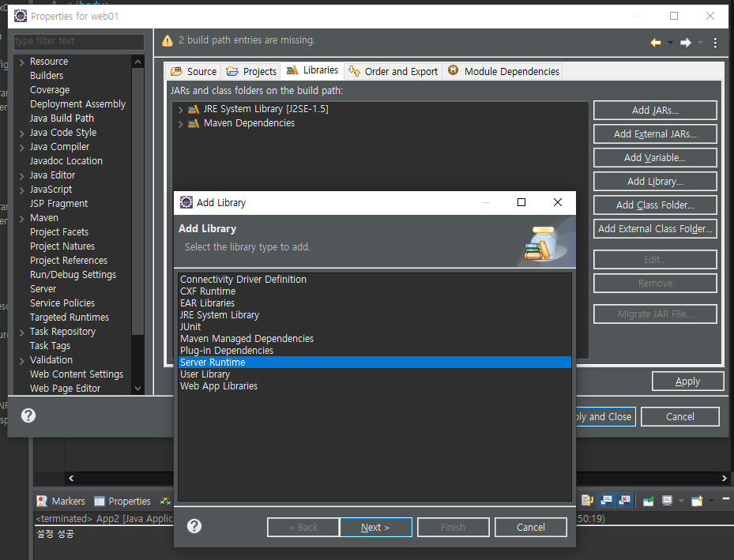
Task: Open the Open Console dropdown arrow
Action: click(711, 501)
